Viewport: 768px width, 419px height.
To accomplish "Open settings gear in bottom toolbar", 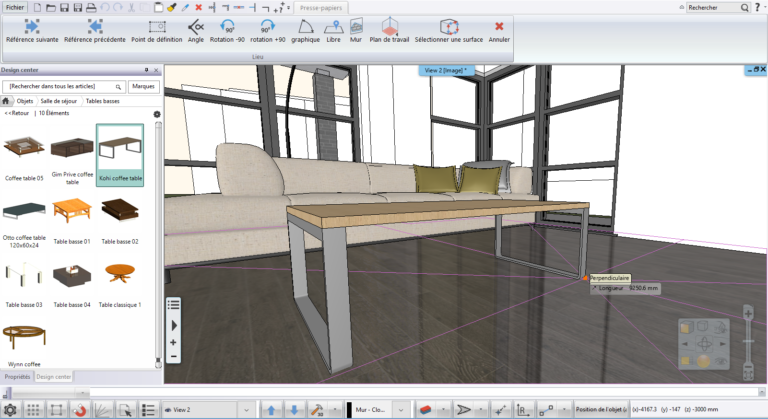I will click(x=10, y=410).
